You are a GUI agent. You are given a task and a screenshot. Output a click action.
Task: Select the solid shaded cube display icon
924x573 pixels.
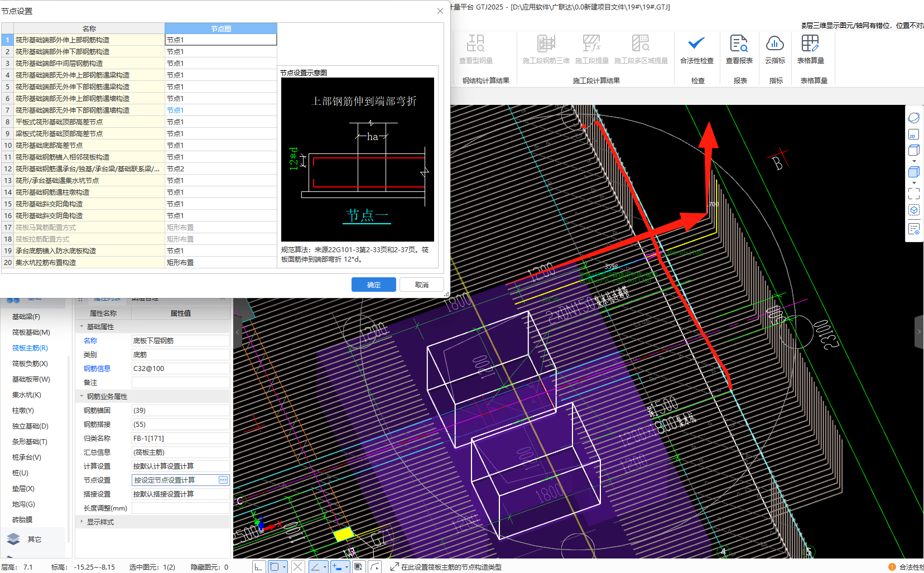pos(914,172)
